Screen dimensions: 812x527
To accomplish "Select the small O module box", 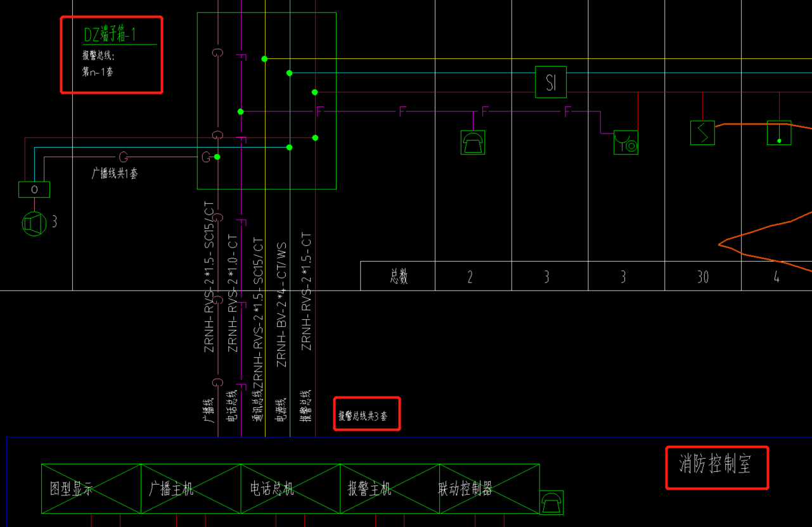I will 34,189.
